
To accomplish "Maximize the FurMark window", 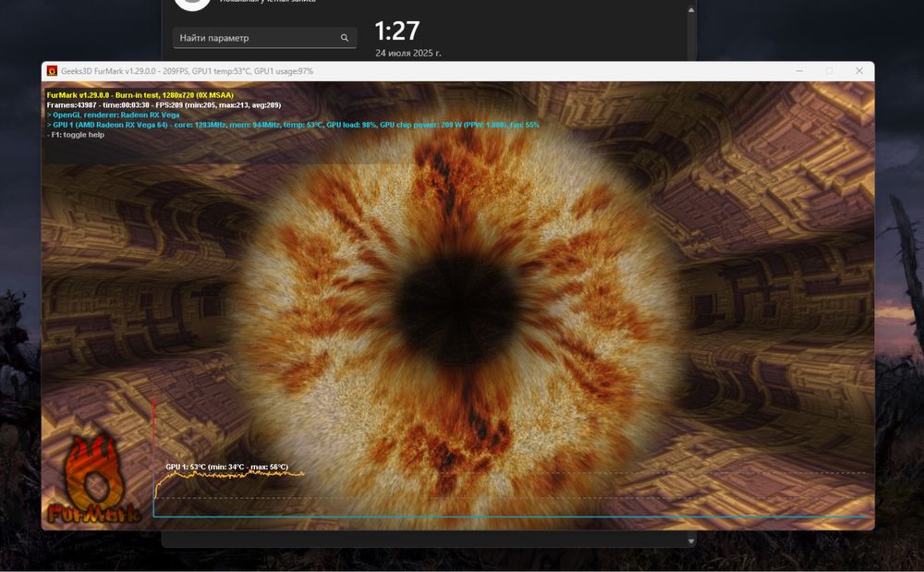I will (829, 71).
